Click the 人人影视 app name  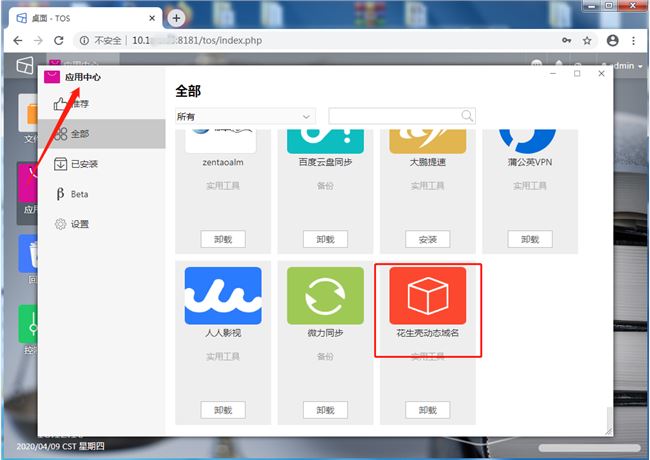(x=223, y=333)
